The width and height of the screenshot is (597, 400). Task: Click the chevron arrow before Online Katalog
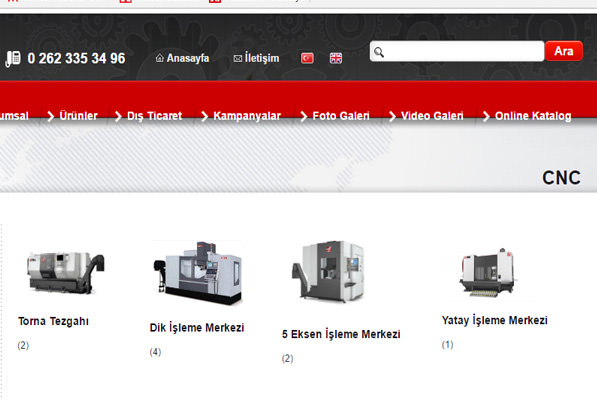[x=486, y=116]
